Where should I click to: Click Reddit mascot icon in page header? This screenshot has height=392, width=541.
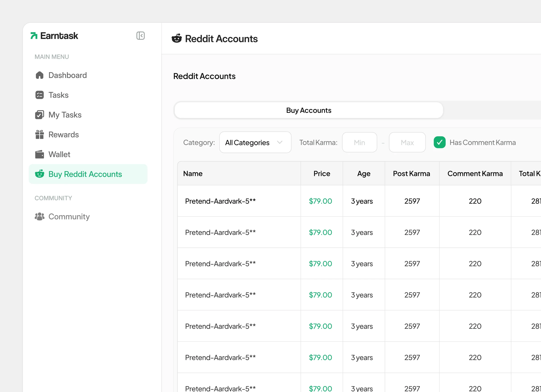click(177, 38)
